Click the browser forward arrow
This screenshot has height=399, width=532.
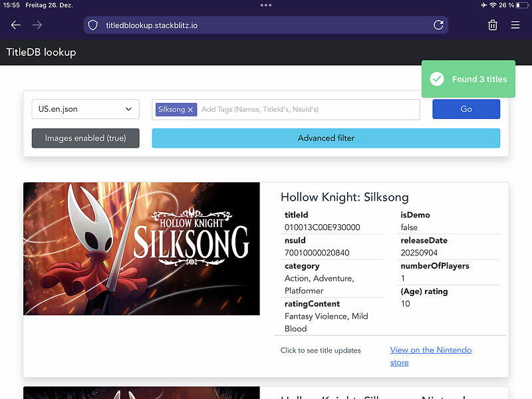pyautogui.click(x=37, y=25)
